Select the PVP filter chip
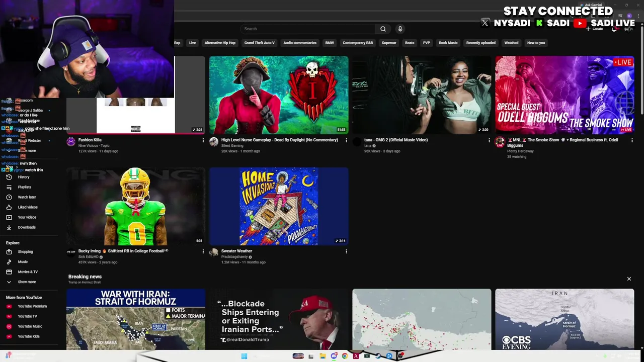 427,43
